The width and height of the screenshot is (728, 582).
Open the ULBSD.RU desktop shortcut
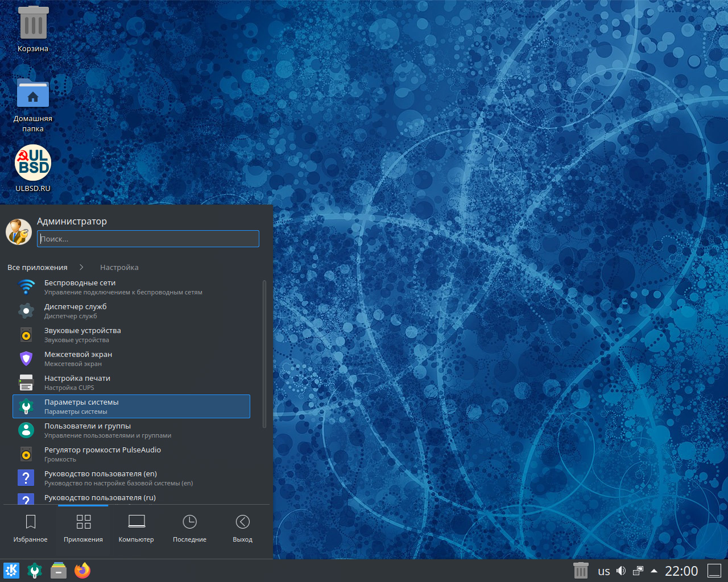tap(33, 164)
